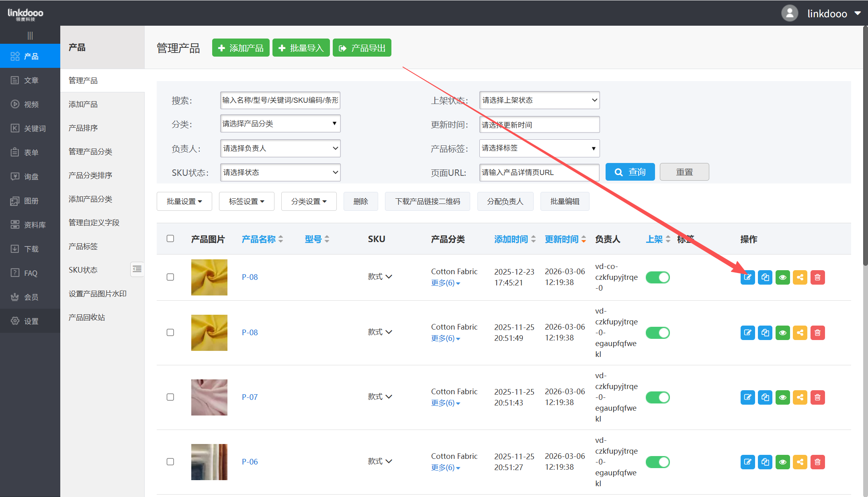Click share icon for second P-08 row

(800, 333)
